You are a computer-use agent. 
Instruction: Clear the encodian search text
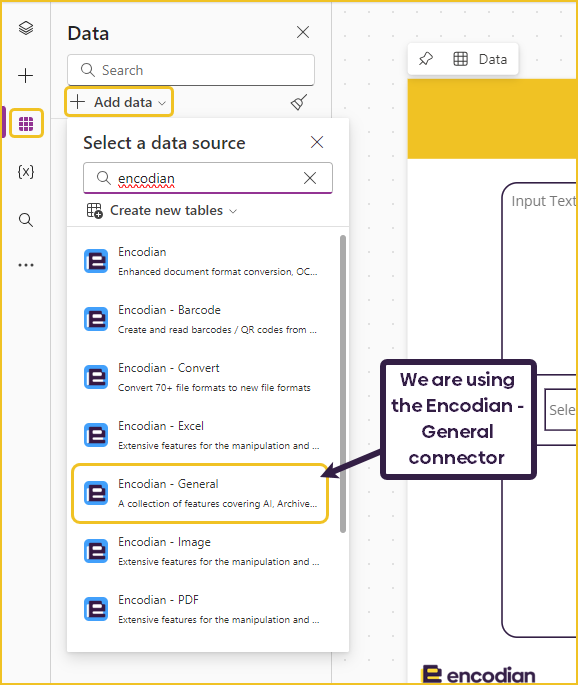pos(310,178)
